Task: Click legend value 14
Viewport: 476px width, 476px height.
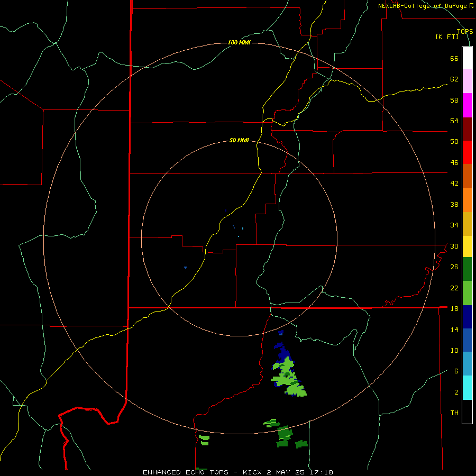Action: coord(454,329)
